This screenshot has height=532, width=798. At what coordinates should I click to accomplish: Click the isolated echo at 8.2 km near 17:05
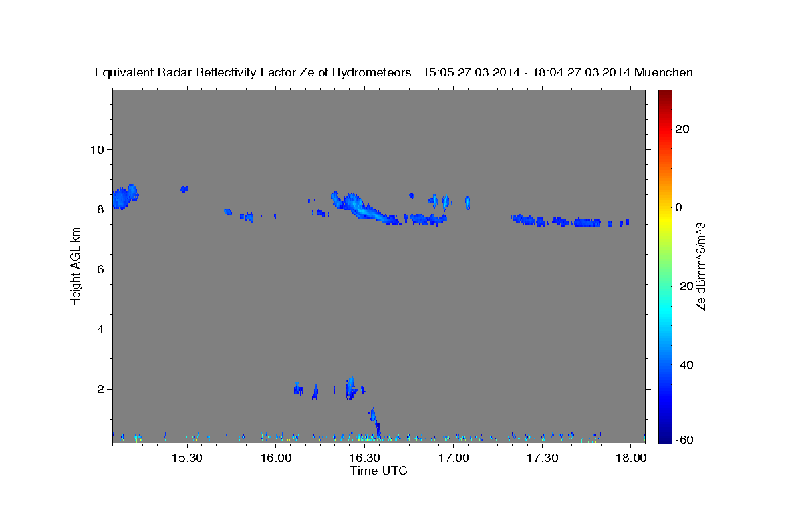click(x=467, y=202)
